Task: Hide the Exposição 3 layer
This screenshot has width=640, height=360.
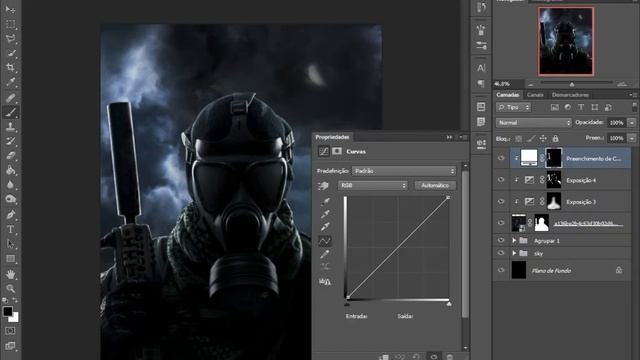Action: point(501,201)
